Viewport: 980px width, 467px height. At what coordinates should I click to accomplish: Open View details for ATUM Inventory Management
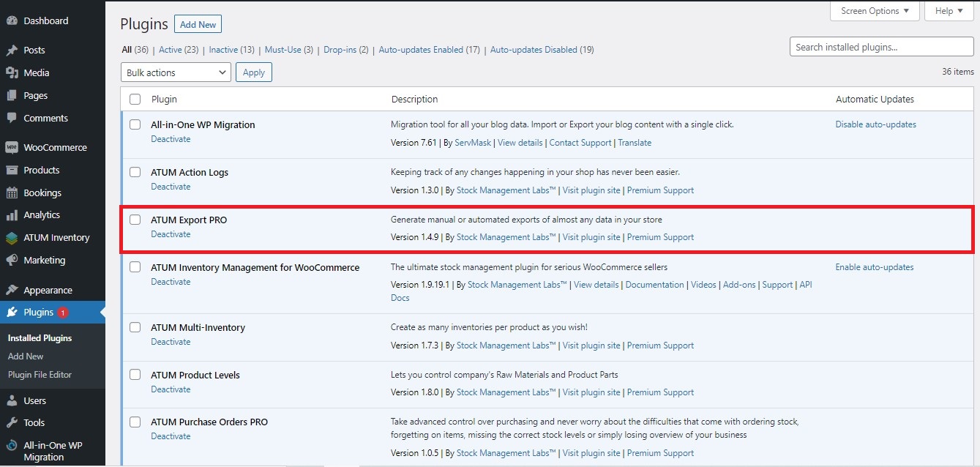click(596, 285)
